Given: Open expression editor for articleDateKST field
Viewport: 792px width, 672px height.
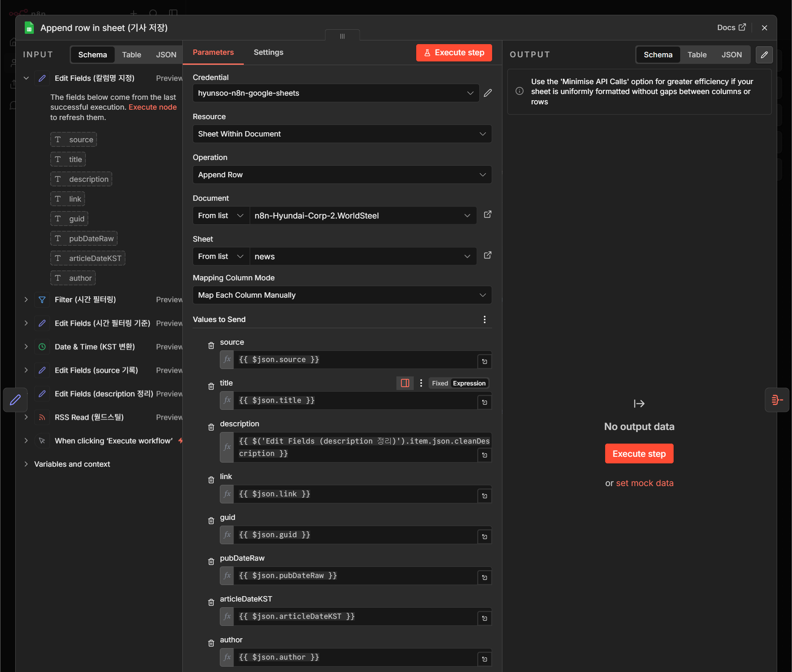Looking at the screenshot, I should tap(485, 618).
